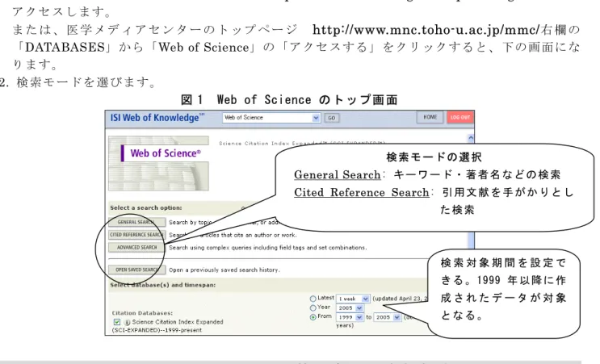The image size is (600, 364).
Task: Select the Latest timespan radio button
Action: tap(313, 299)
